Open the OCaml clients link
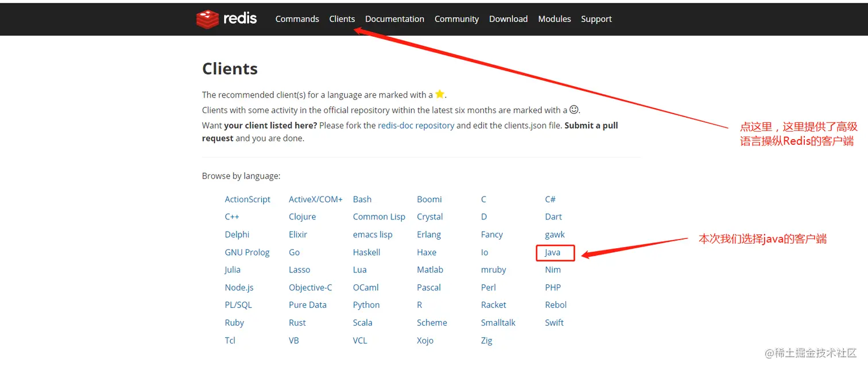Screen dimensions: 868x370 tap(366, 287)
